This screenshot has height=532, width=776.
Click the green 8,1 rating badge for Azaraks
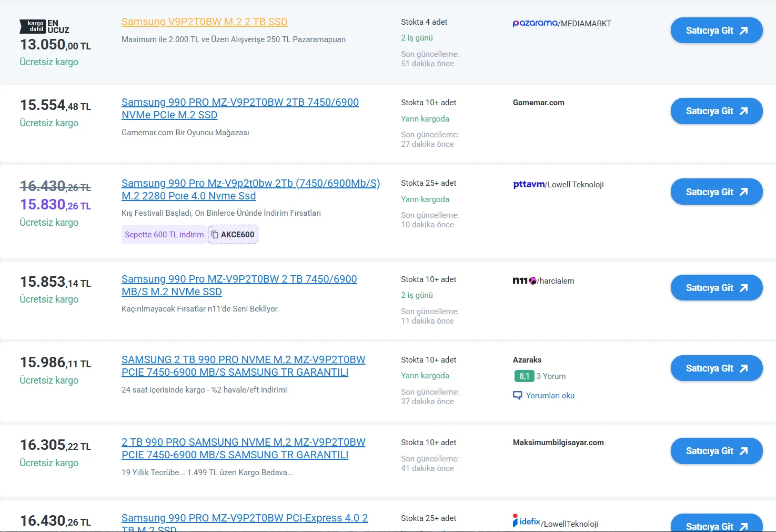524,376
